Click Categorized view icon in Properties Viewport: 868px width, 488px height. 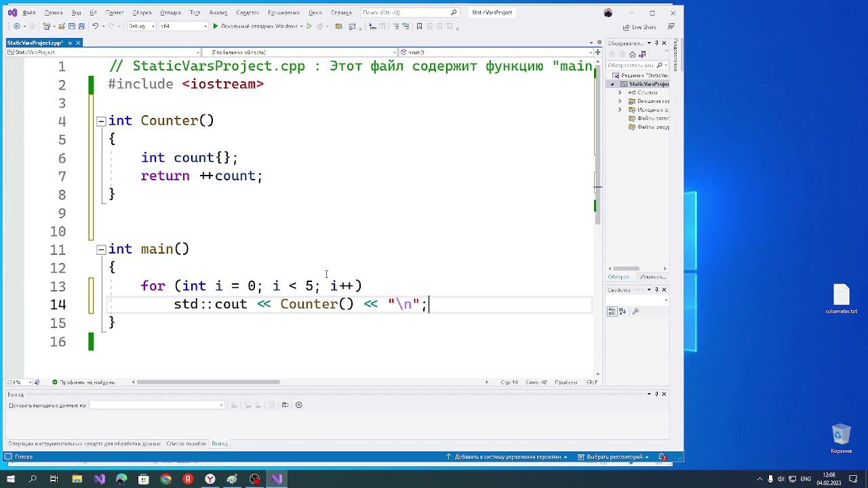[x=612, y=312]
